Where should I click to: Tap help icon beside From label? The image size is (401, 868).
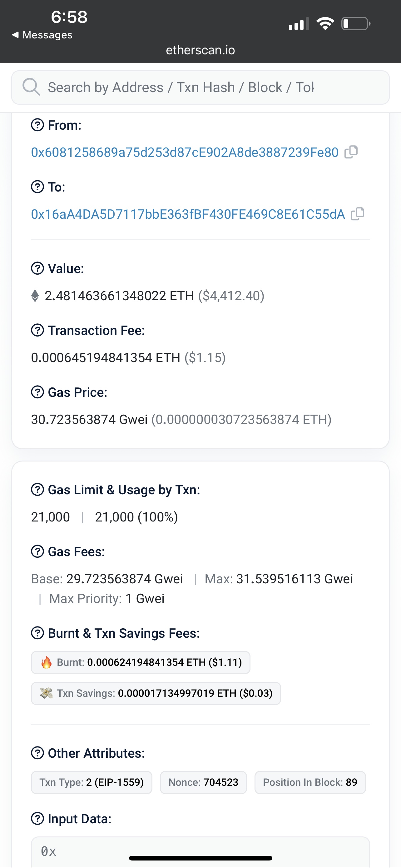pos(37,125)
